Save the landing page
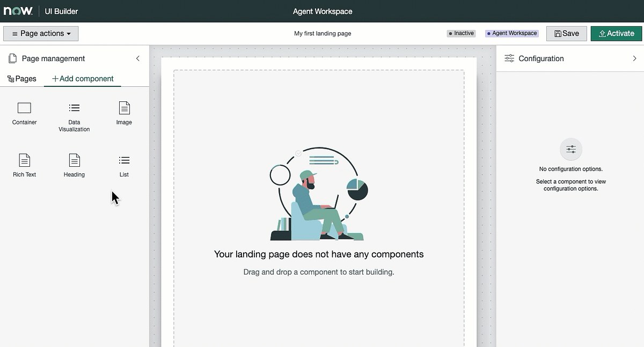Viewport: 644px width, 347px height. pyautogui.click(x=566, y=33)
